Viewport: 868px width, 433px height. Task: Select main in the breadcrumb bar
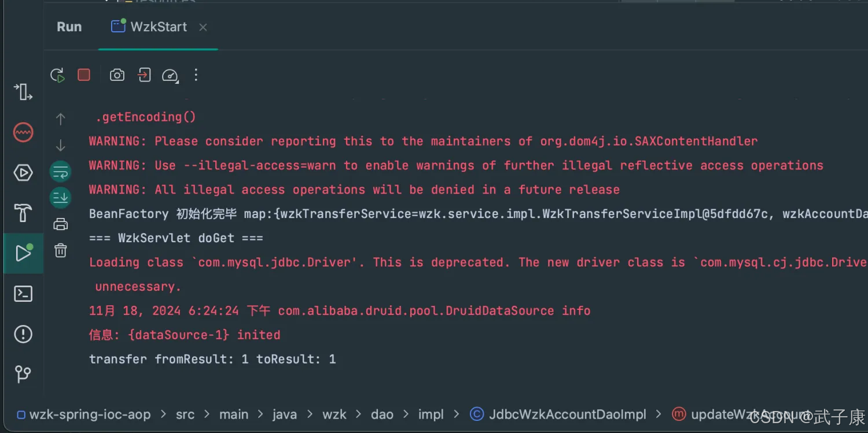(234, 415)
